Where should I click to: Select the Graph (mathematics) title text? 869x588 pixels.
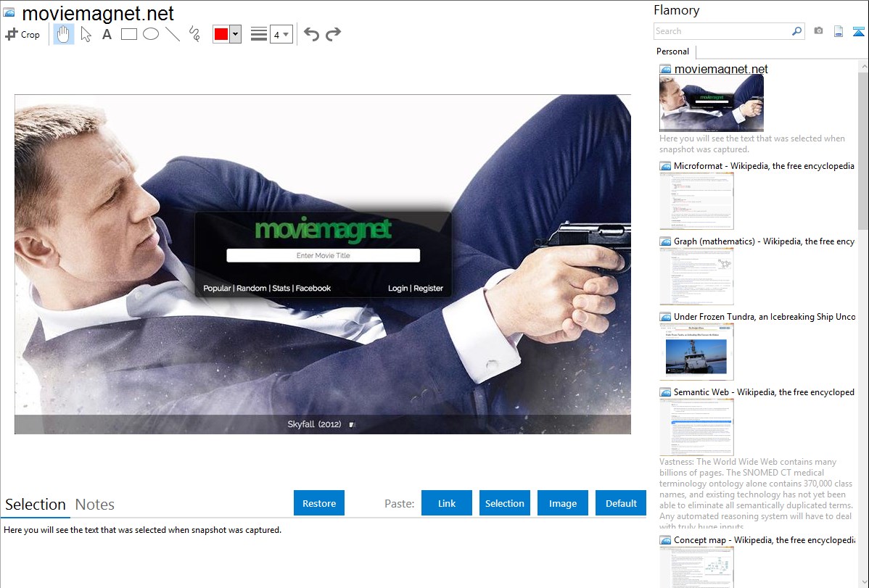[x=765, y=241]
